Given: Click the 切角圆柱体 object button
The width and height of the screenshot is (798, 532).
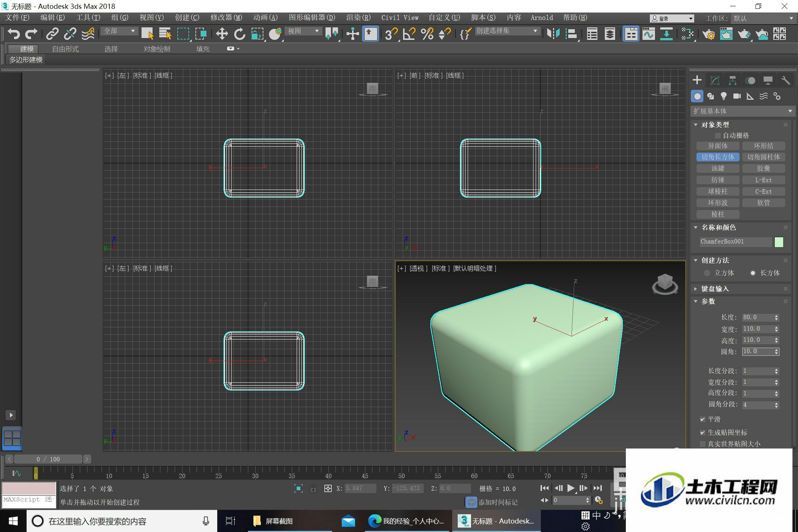Looking at the screenshot, I should coord(764,157).
